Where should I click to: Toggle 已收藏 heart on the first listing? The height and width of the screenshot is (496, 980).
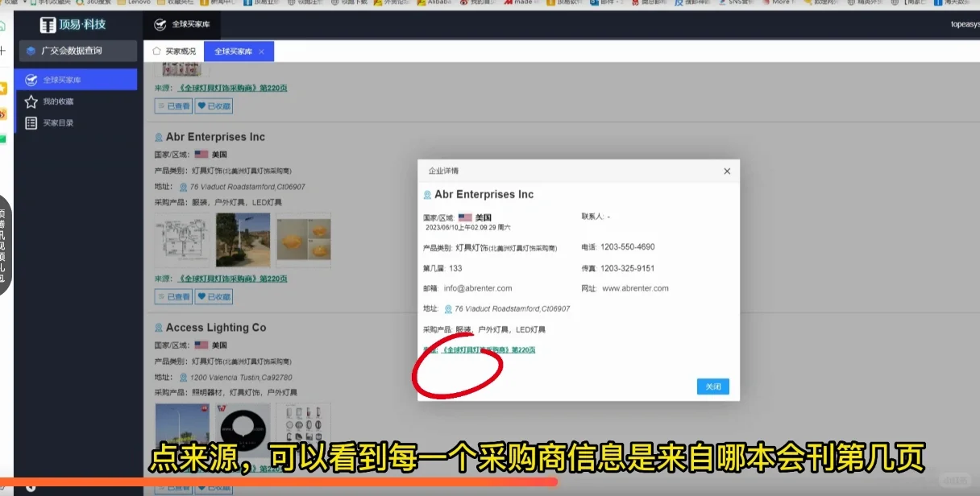pyautogui.click(x=214, y=105)
